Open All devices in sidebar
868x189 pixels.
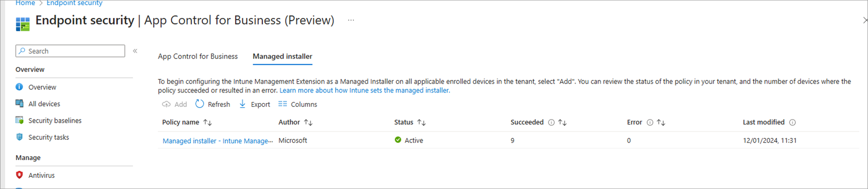[x=44, y=104]
